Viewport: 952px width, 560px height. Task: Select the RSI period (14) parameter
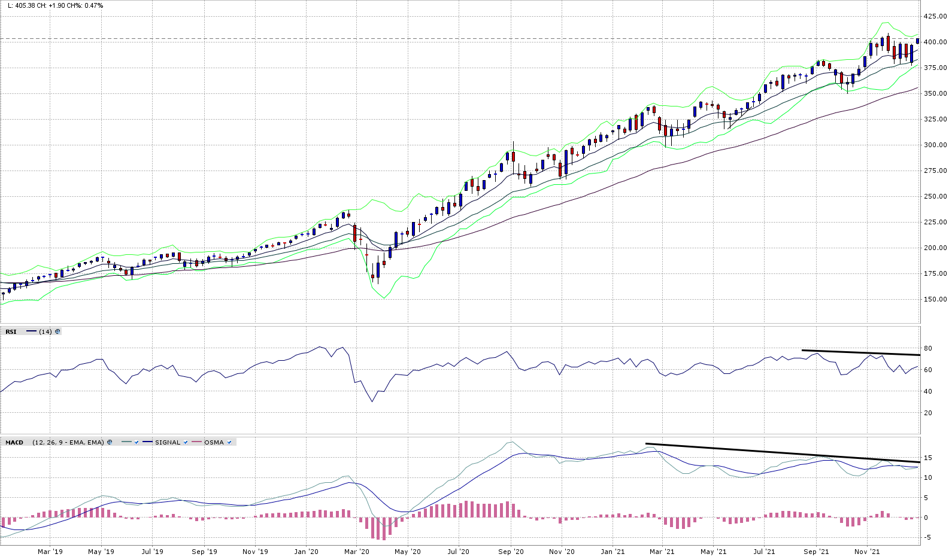[46, 331]
